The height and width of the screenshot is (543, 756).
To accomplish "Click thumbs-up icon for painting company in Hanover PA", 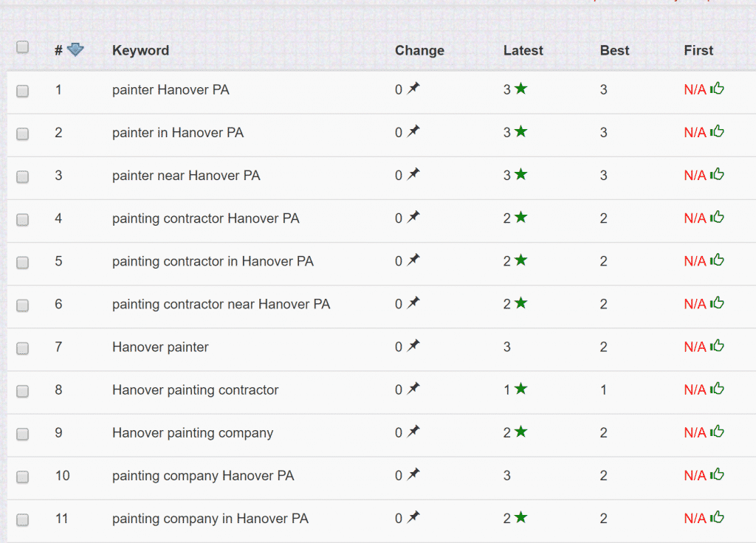I will point(717,517).
